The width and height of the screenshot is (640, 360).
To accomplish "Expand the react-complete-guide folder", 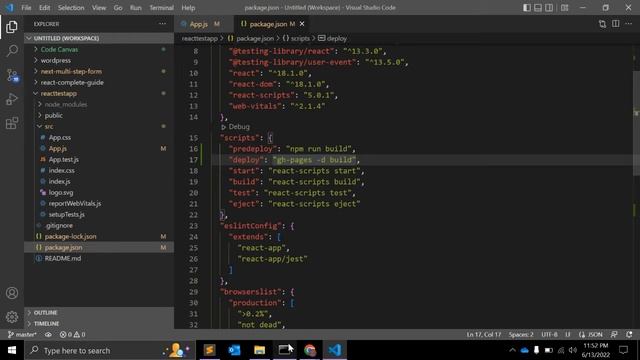I will tap(72, 82).
